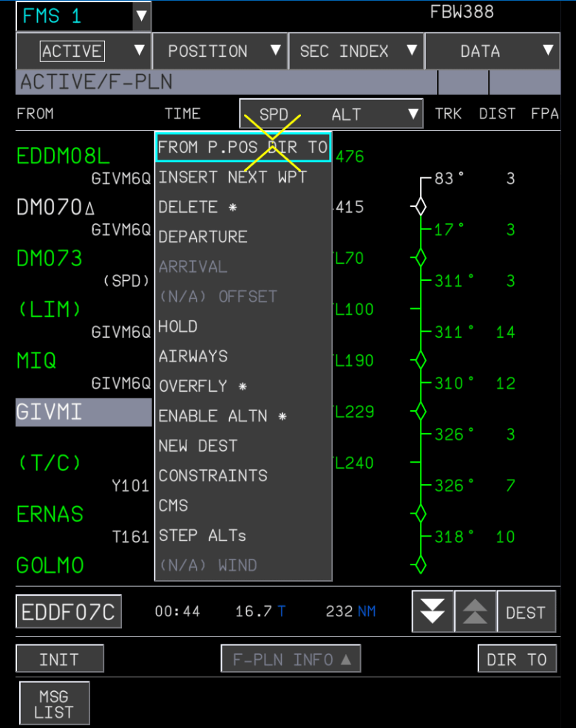Toggle ENABLE ALTN in the menu
This screenshot has height=728, width=576.
point(222,416)
